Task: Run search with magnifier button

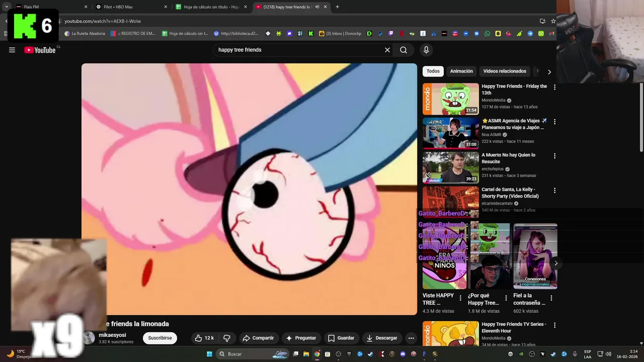Action: [x=404, y=50]
